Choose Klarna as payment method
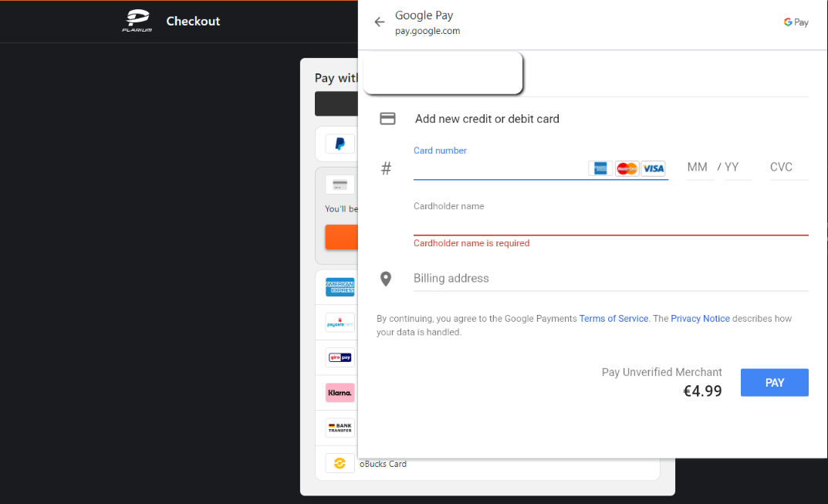This screenshot has height=504, width=828. pos(340,393)
